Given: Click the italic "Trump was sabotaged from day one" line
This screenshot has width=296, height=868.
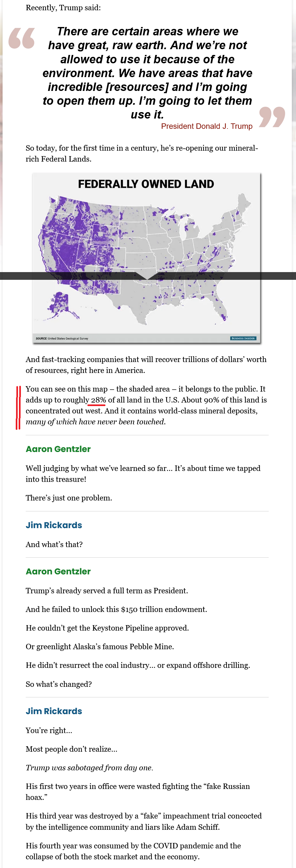Looking at the screenshot, I should click(x=89, y=767).
